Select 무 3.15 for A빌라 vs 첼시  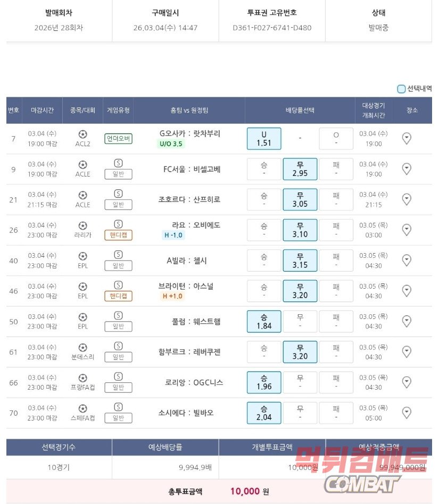coord(300,261)
